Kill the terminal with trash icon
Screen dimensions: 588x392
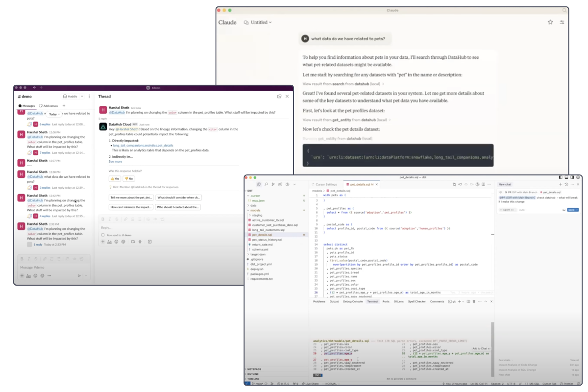coord(474,301)
